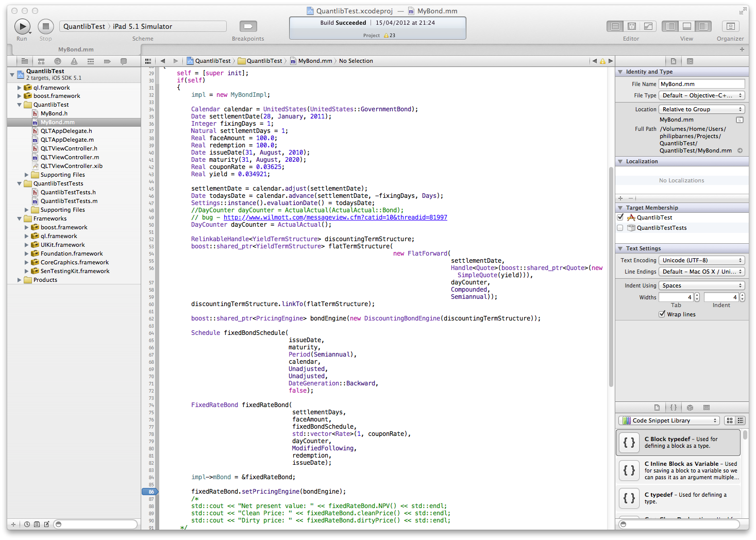Open the Code Snippet Library dropdown
The height and width of the screenshot is (540, 756).
(x=669, y=420)
